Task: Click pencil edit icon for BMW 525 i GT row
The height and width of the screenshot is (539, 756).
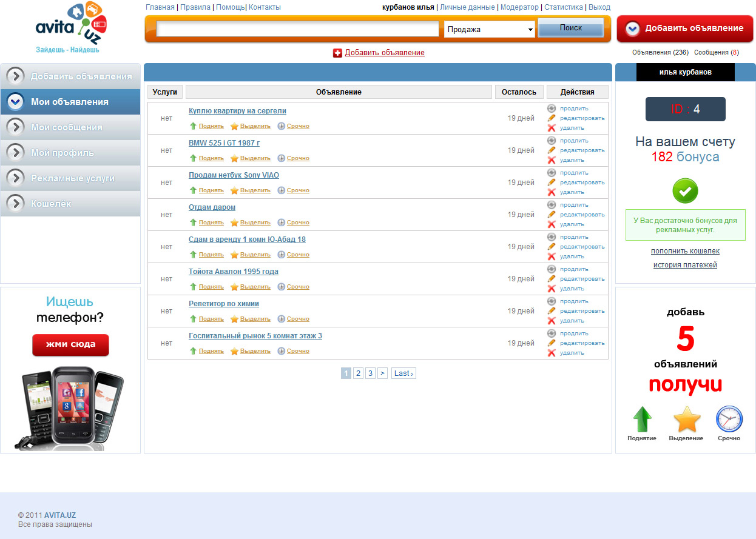Action: tap(552, 150)
